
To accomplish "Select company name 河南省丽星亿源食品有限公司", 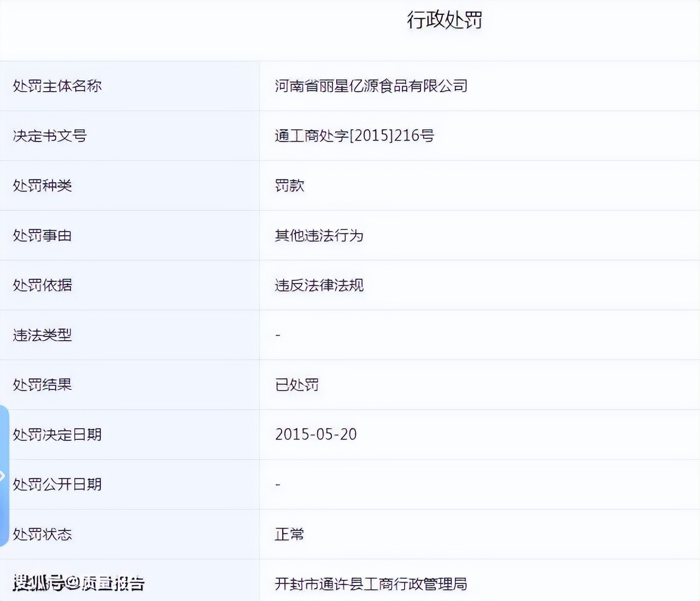I will click(371, 86).
